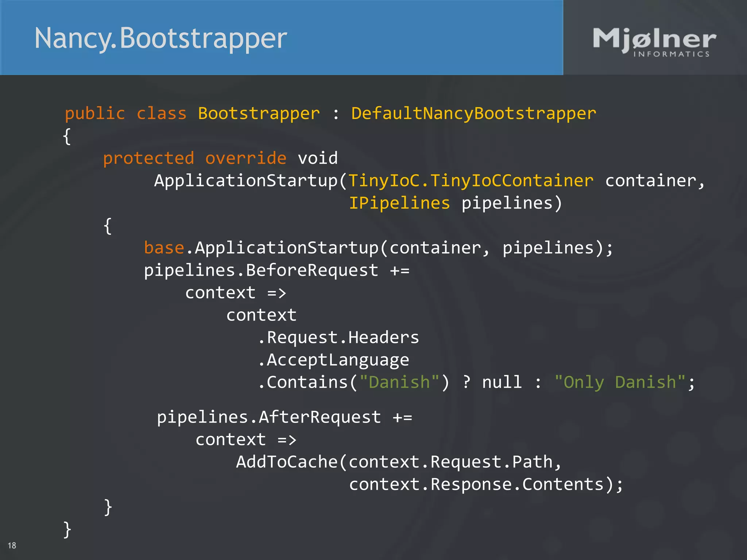The width and height of the screenshot is (747, 560).
Task: Click 'context =>' under BeforeRequest
Action: click(236, 293)
